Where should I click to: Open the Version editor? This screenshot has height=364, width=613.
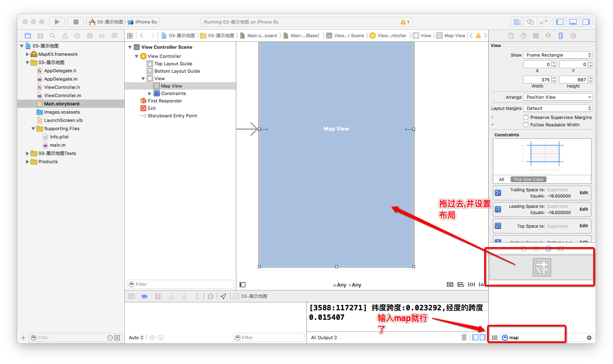544,22
